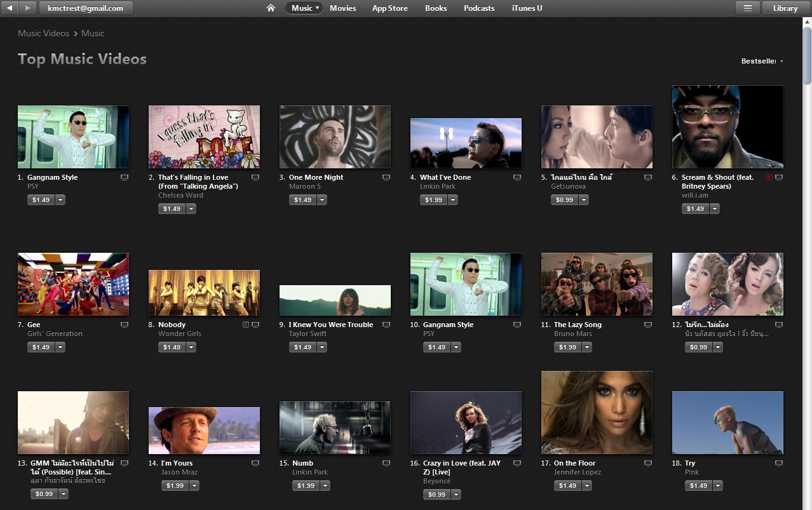The height and width of the screenshot is (510, 812).
Task: Click the video icon beside I Knew You Were Trouble
Action: point(386,325)
